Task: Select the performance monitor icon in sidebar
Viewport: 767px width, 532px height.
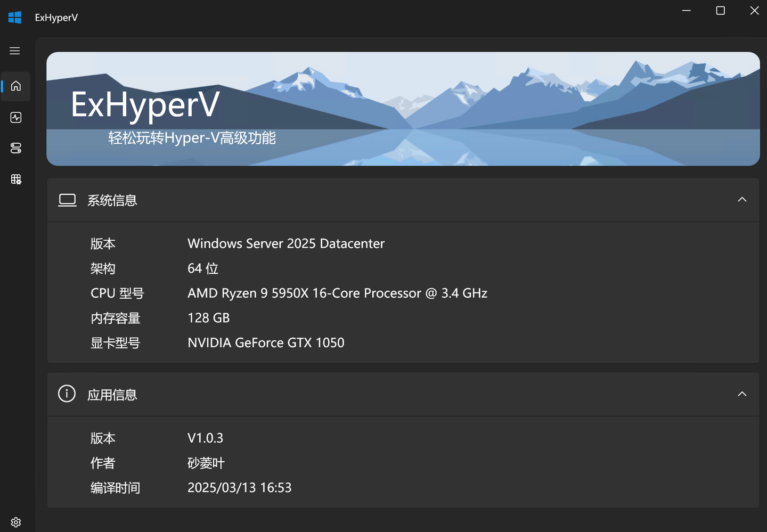Action: 15,117
